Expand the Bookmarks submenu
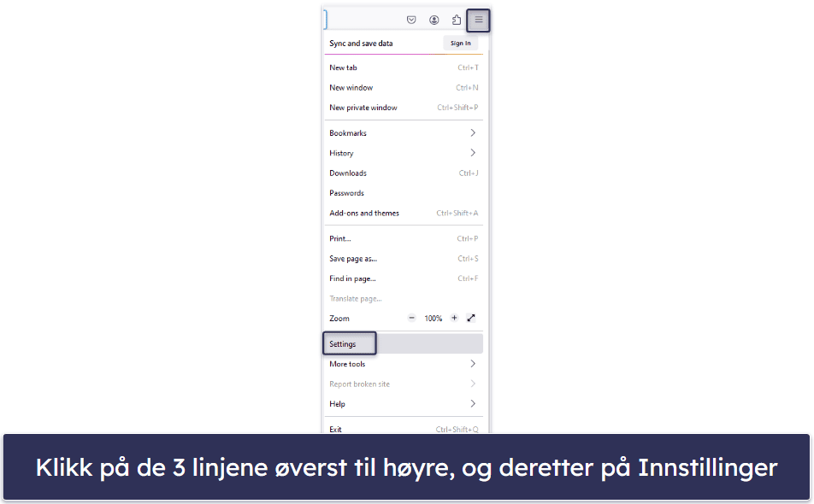This screenshot has height=504, width=814. click(x=404, y=132)
